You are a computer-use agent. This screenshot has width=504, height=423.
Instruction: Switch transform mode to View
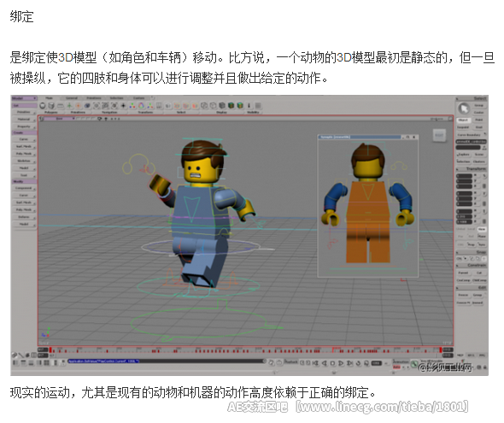pos(481,229)
